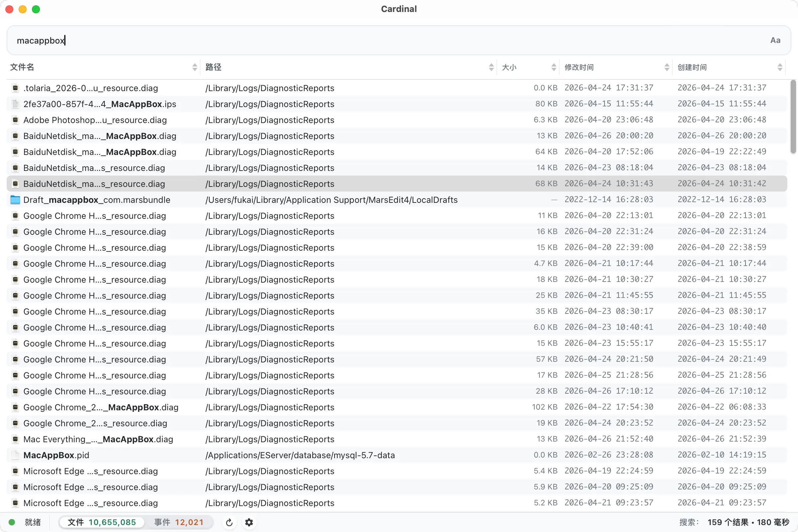Select the Google Chrome_2 resource.diag file
Image resolution: width=798 pixels, height=532 pixels.
coord(95,423)
